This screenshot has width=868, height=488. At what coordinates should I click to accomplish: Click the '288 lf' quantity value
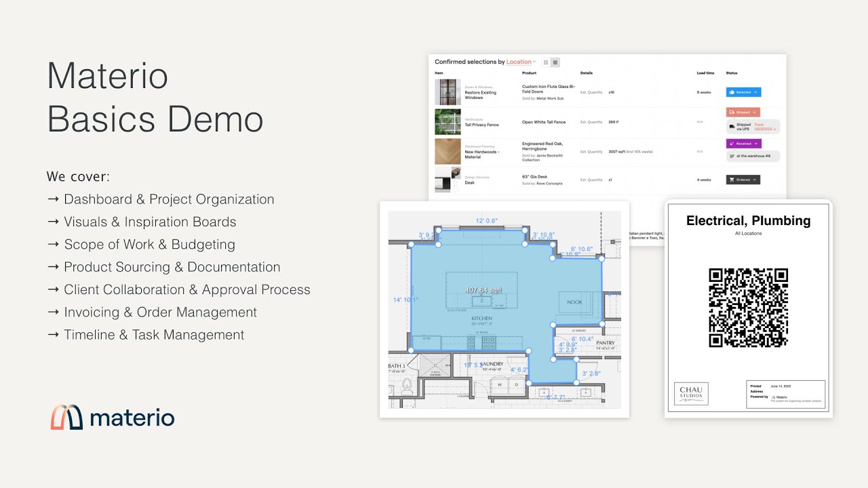(613, 122)
